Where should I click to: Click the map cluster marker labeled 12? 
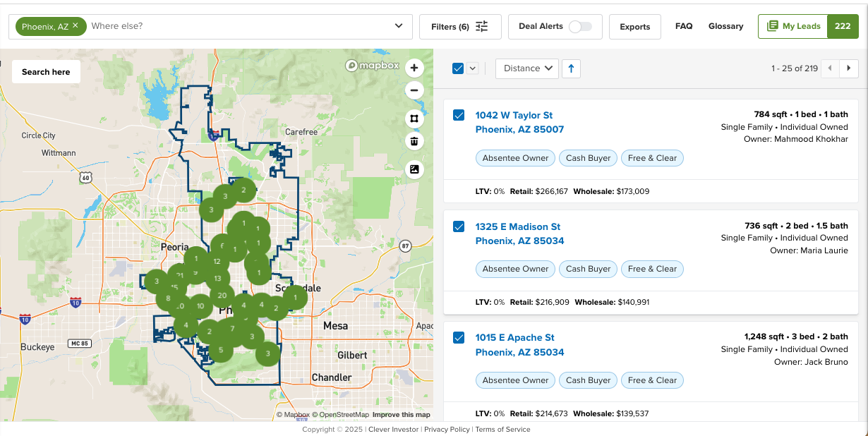217,261
